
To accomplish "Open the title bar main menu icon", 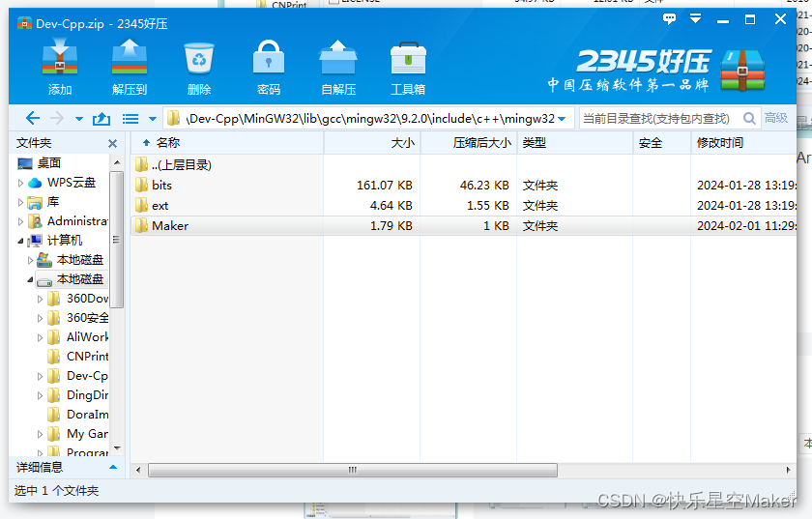I will tap(695, 19).
